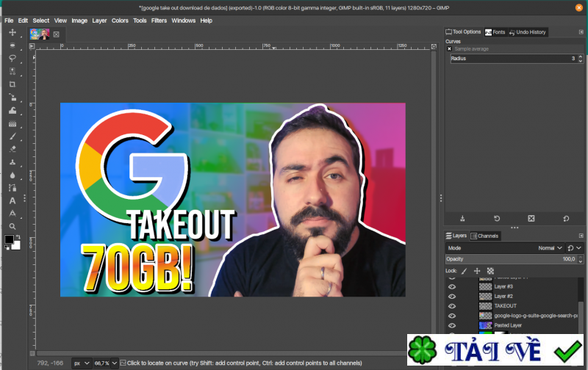Hide the Pasted Layer

click(x=452, y=324)
